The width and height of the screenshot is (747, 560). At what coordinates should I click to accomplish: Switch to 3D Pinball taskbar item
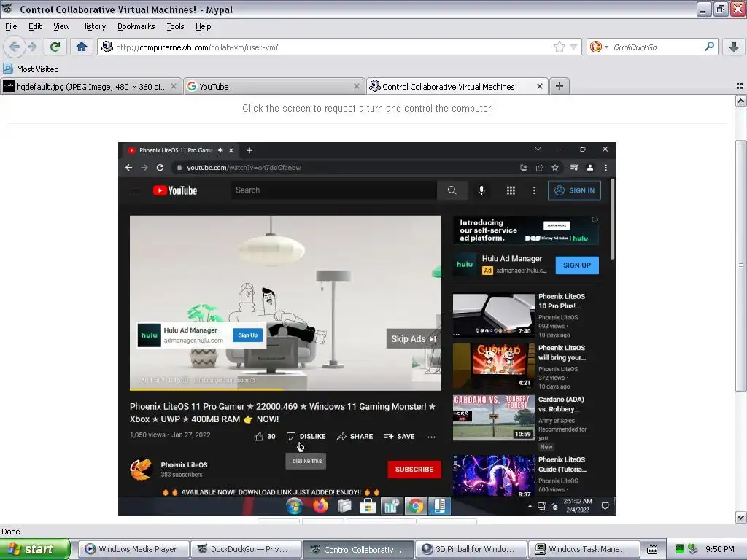point(471,549)
